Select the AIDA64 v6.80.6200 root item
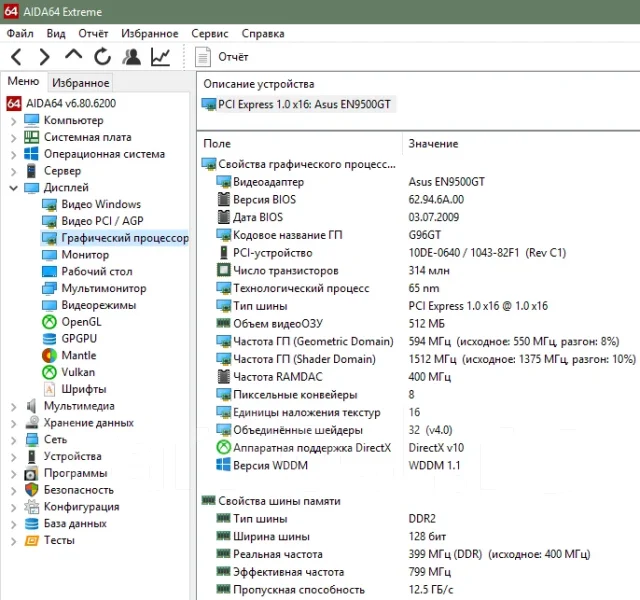640x600 pixels. (x=61, y=103)
